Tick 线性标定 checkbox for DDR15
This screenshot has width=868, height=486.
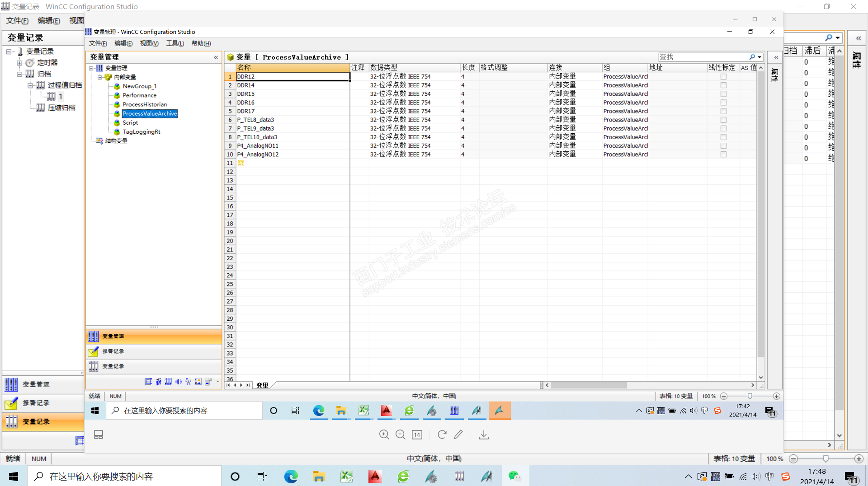click(x=723, y=94)
